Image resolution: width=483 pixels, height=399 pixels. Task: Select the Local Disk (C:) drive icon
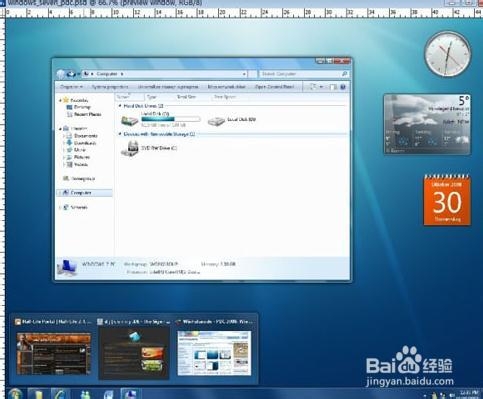[x=129, y=120]
